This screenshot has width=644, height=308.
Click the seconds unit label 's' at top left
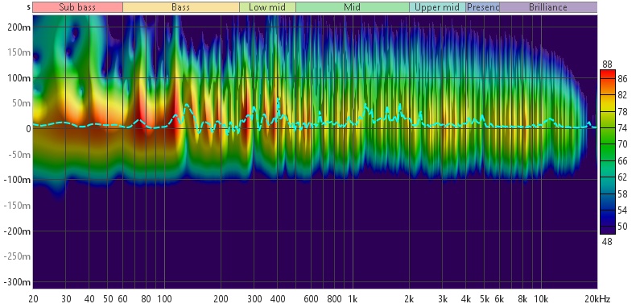(x=28, y=7)
